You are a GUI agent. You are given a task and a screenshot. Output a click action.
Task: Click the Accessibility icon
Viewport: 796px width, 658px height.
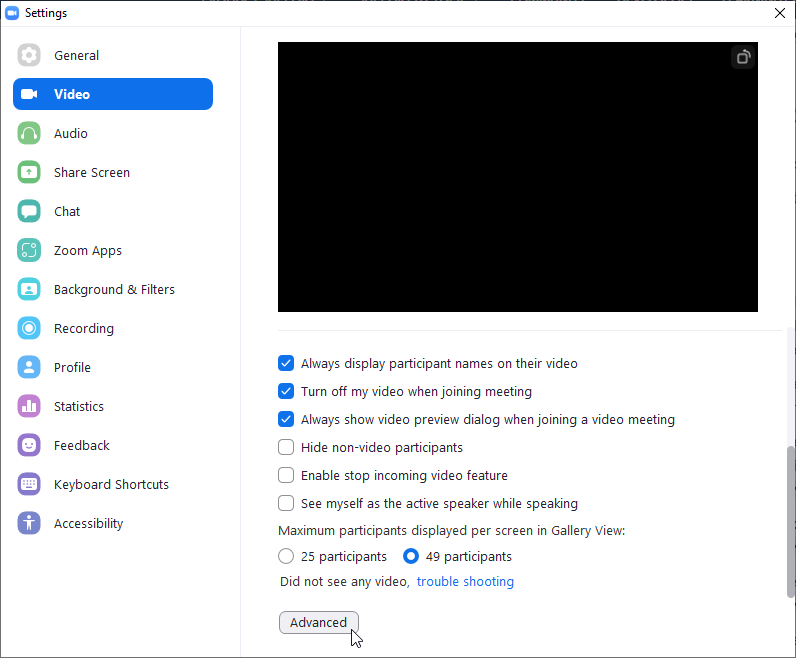point(29,523)
